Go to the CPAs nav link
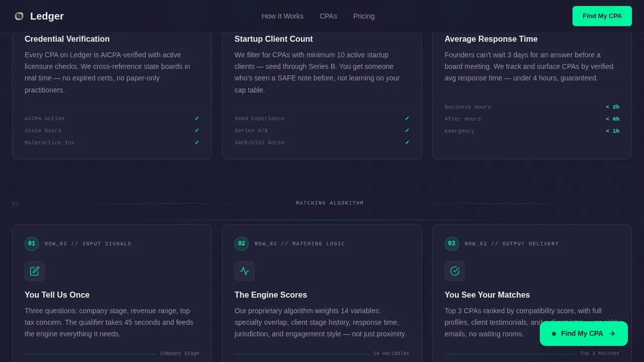Screen dimensions: 644x362 (x=328, y=16)
